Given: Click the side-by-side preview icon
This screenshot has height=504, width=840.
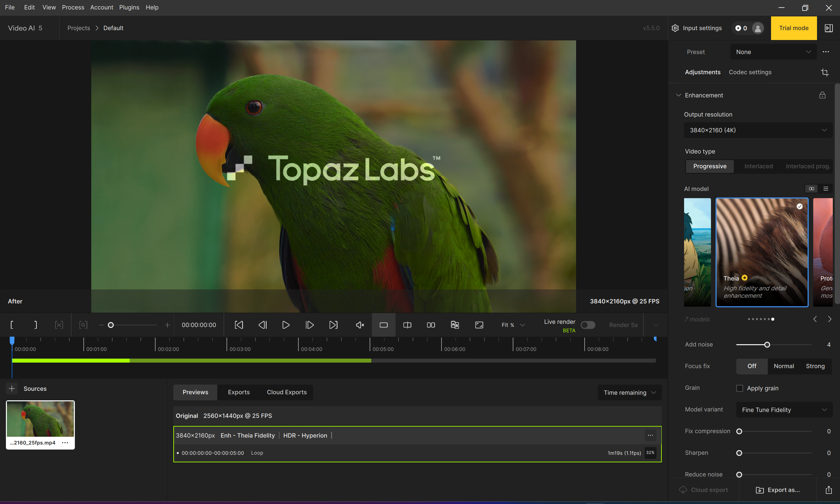Looking at the screenshot, I should pos(431,325).
